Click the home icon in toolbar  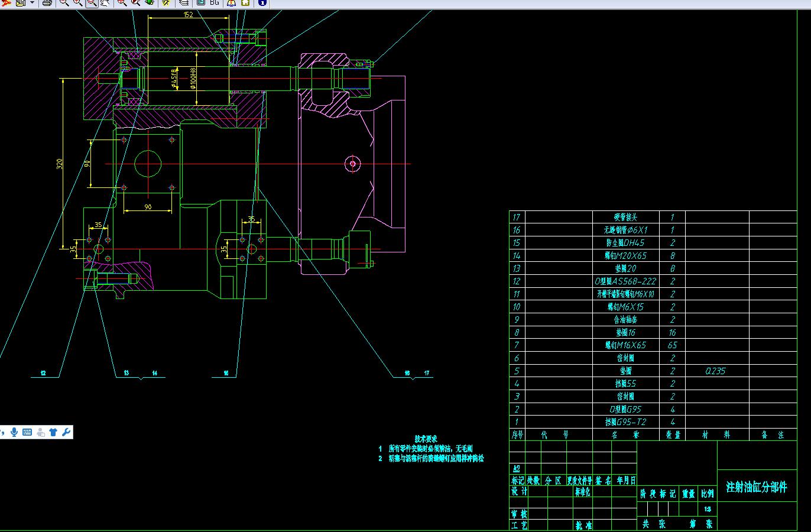pos(245,2)
